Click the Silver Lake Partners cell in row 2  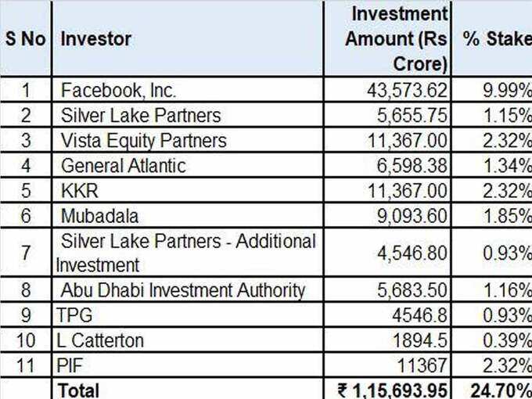(188, 114)
